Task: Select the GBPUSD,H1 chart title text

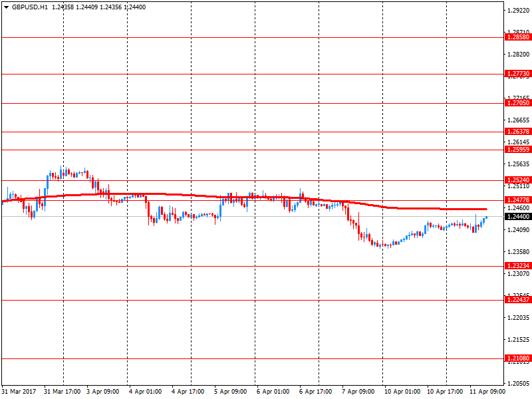Action: click(x=30, y=7)
